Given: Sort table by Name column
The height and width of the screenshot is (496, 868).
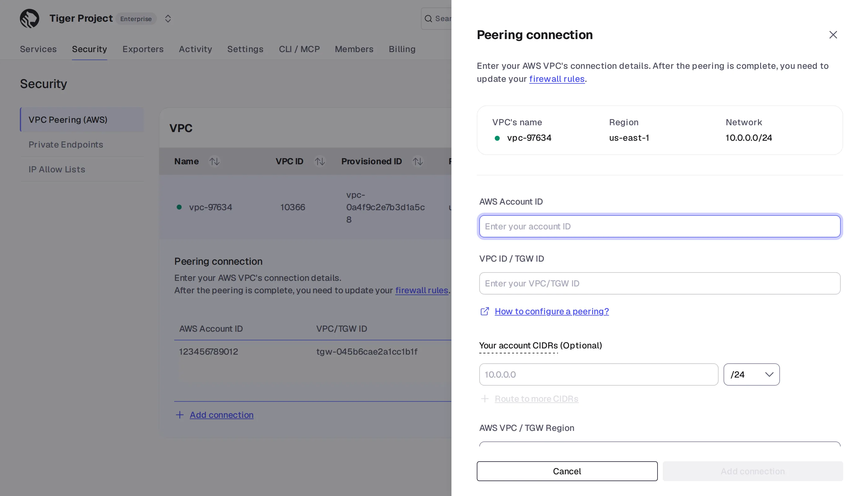Looking at the screenshot, I should 214,161.
